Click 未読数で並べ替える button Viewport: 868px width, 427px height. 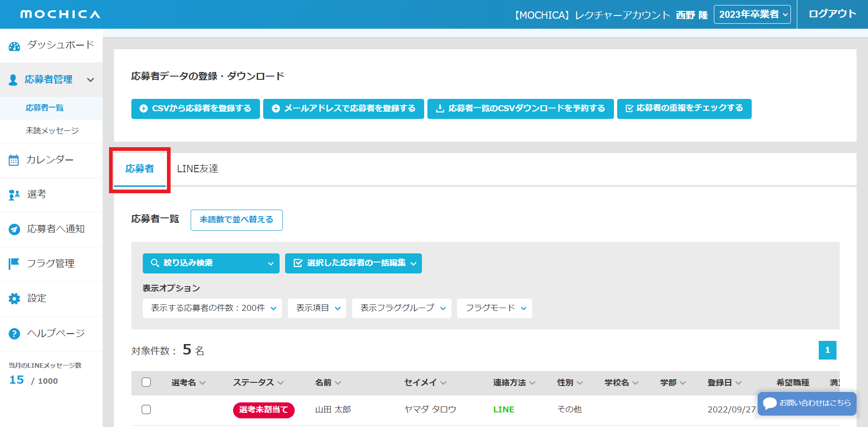pos(236,220)
